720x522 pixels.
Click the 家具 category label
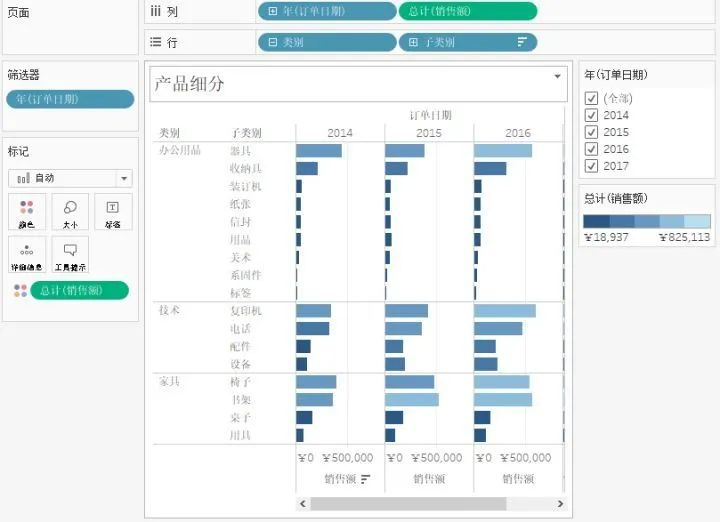(x=169, y=382)
